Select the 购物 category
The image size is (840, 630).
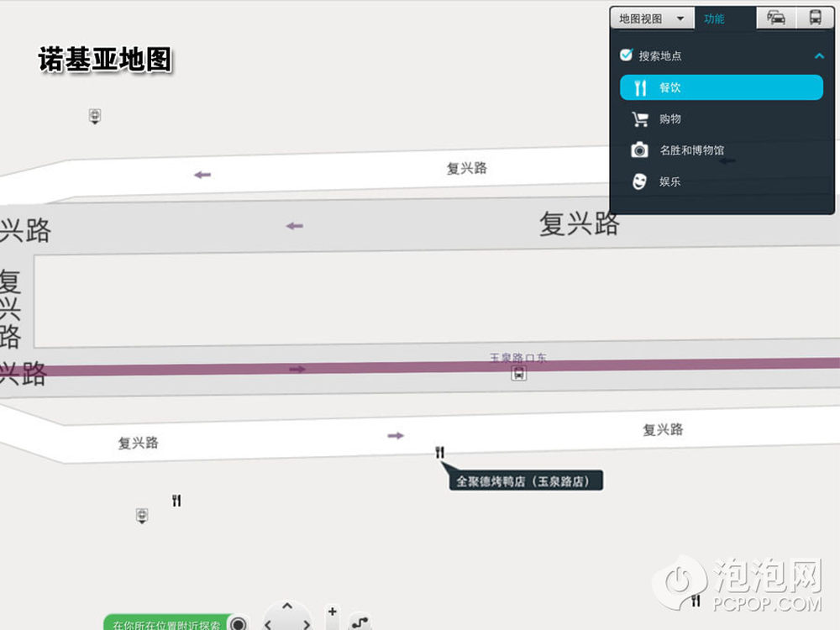click(x=721, y=119)
